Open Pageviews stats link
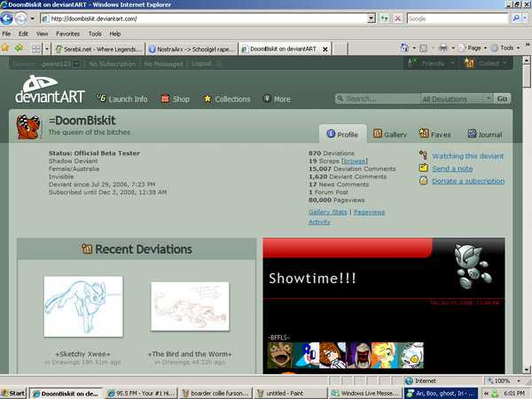The image size is (532, 399). pyautogui.click(x=369, y=212)
